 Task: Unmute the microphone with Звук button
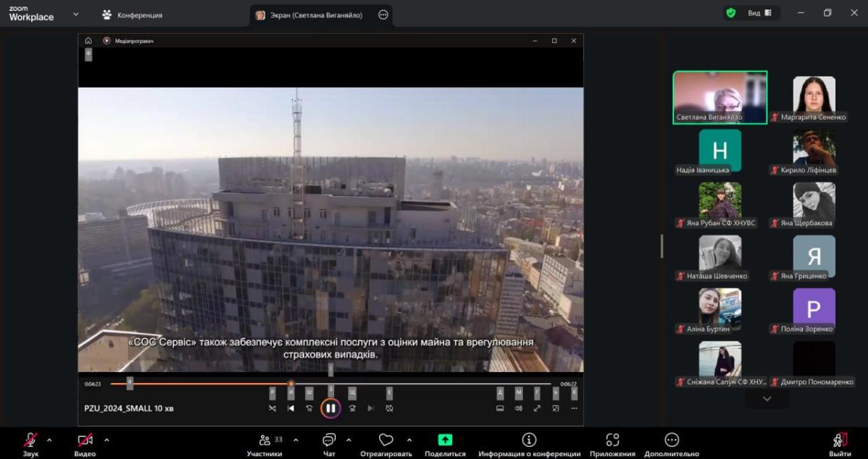(30, 443)
